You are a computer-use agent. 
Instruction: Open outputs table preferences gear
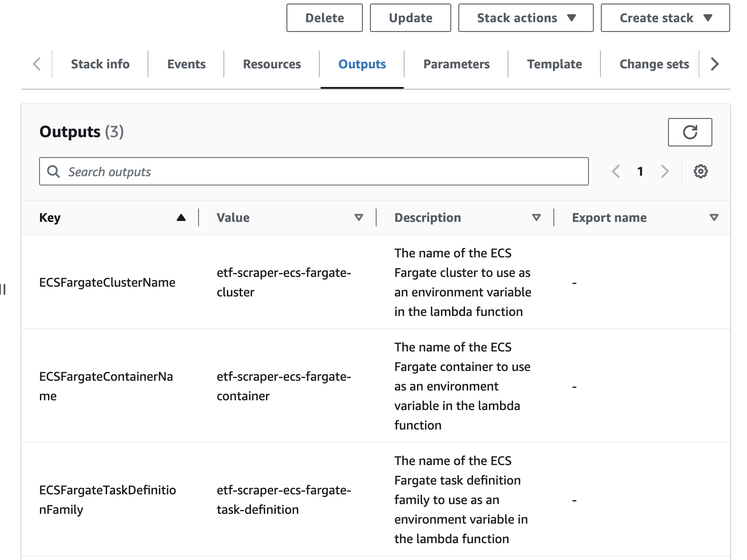700,171
